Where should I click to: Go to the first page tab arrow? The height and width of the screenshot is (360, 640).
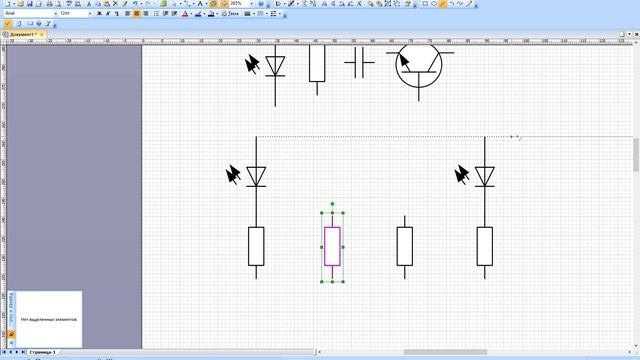4,352
